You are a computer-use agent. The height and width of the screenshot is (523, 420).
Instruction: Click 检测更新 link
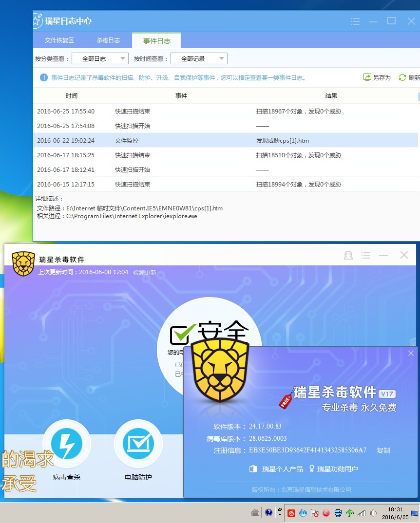[x=145, y=272]
